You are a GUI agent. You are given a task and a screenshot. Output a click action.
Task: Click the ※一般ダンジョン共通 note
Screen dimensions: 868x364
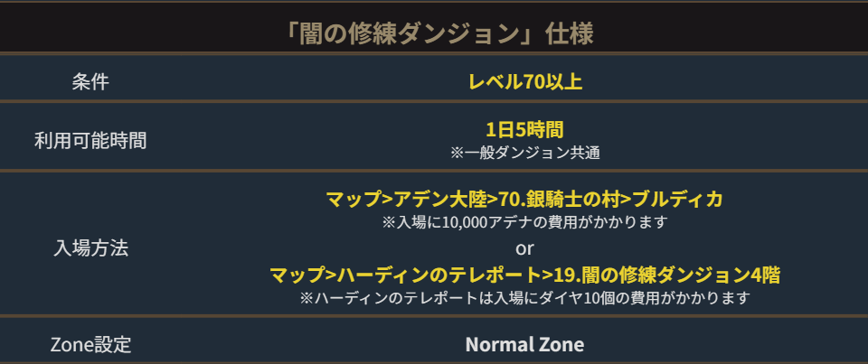525,153
